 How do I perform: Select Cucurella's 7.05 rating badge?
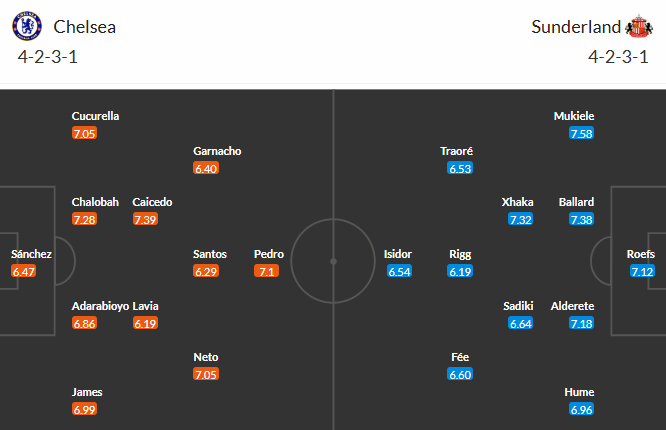pos(84,133)
